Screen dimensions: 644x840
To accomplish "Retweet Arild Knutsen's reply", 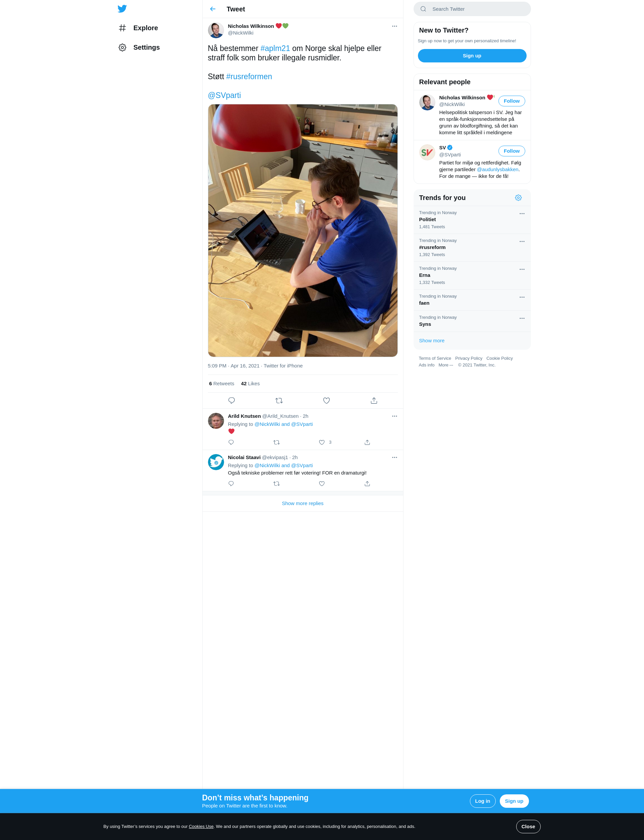I will click(276, 442).
